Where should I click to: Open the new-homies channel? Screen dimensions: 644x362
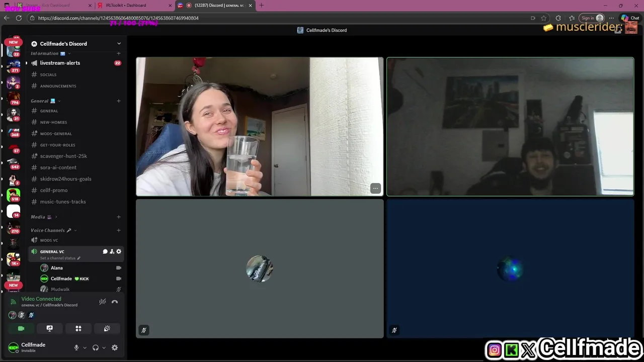[x=75, y=122]
